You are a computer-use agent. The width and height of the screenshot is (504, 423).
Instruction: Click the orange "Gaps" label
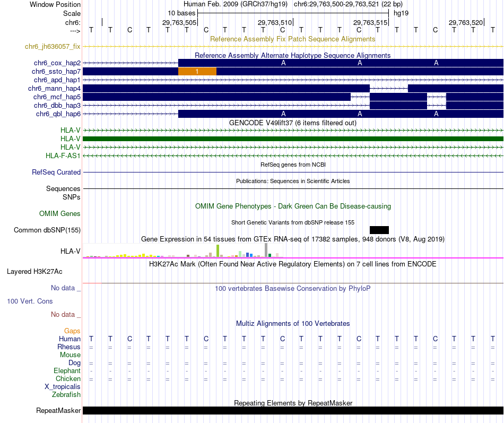pos(72,331)
